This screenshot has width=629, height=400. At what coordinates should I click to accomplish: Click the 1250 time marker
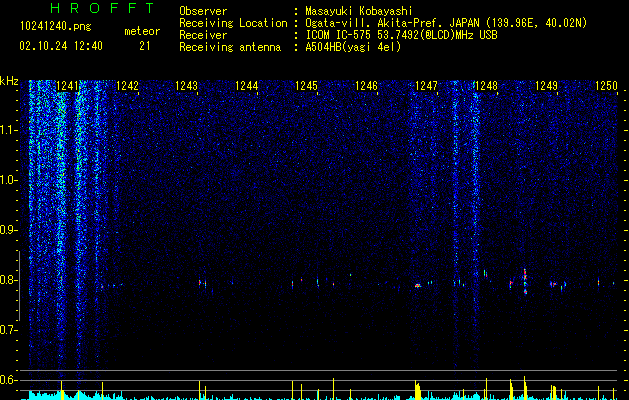click(606, 85)
